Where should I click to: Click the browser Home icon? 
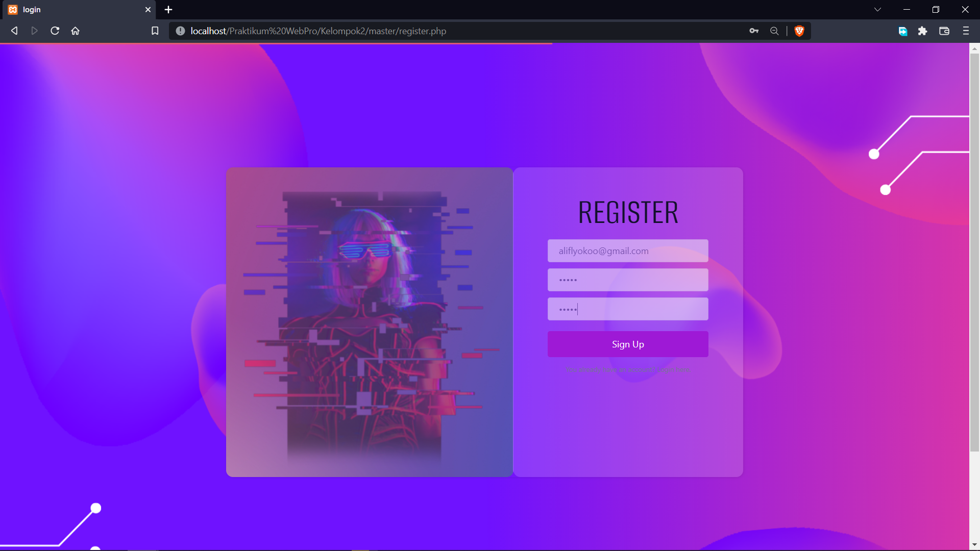(x=75, y=31)
